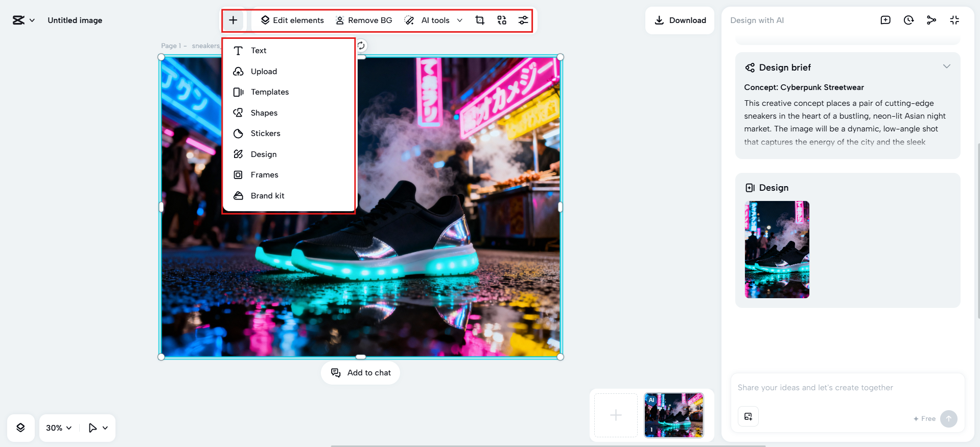This screenshot has width=980, height=447.
Task: Open the 30% zoom level dropdown
Action: 59,428
